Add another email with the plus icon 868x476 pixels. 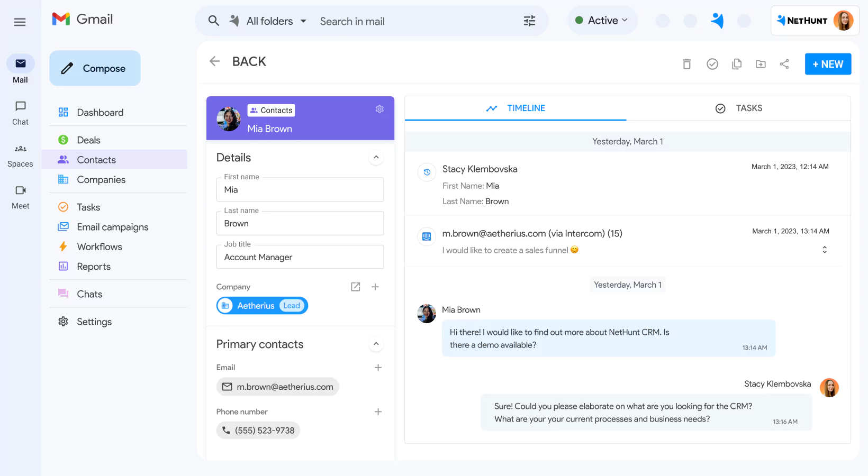pyautogui.click(x=378, y=367)
